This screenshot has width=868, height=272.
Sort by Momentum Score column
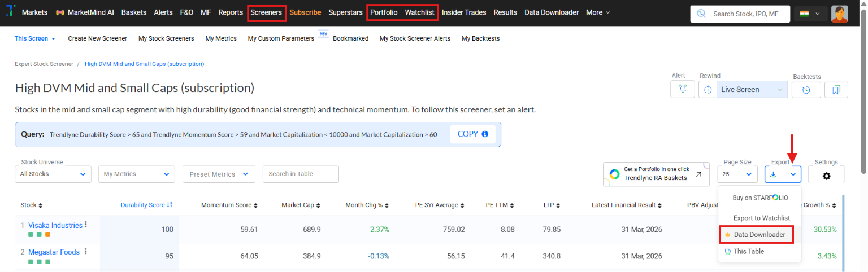tap(229, 205)
